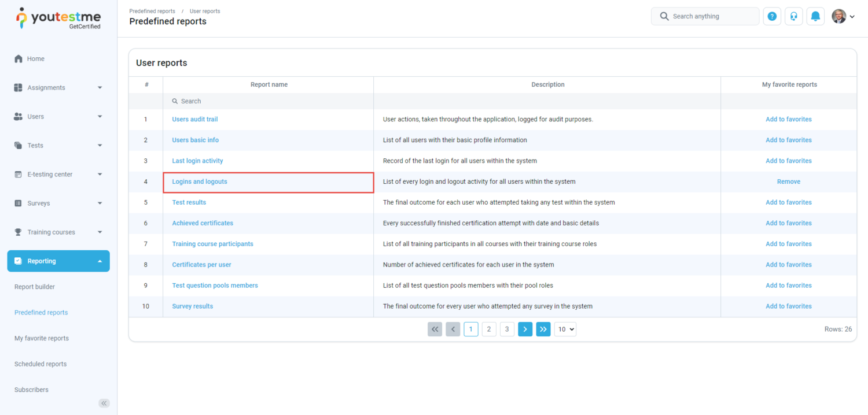Open the Logins and logouts report
The image size is (868, 415).
click(199, 181)
